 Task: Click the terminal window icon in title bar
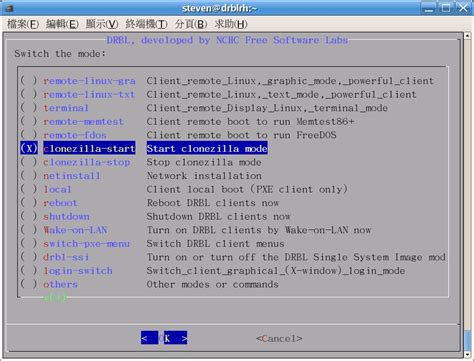tap(10, 8)
